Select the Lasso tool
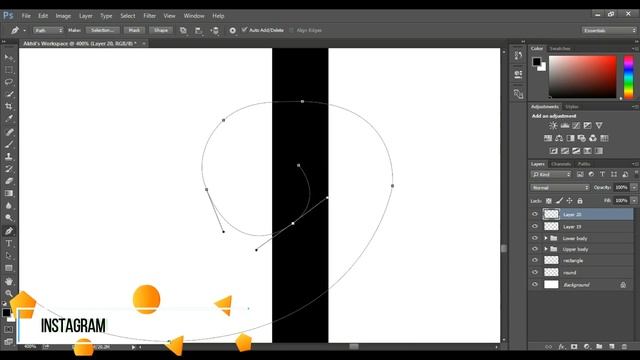This screenshot has height=360, width=640. point(9,82)
